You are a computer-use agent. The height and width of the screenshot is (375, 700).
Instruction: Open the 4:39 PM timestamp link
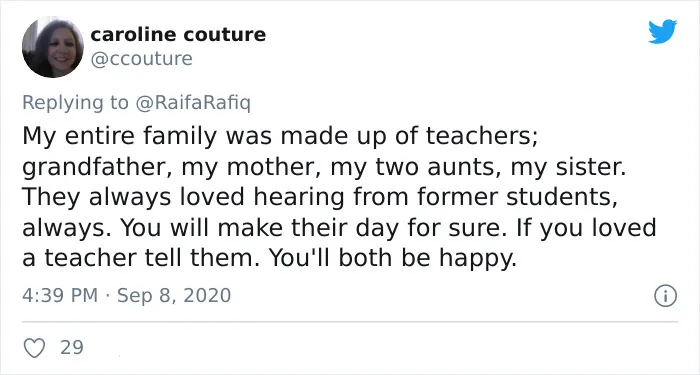click(x=60, y=296)
